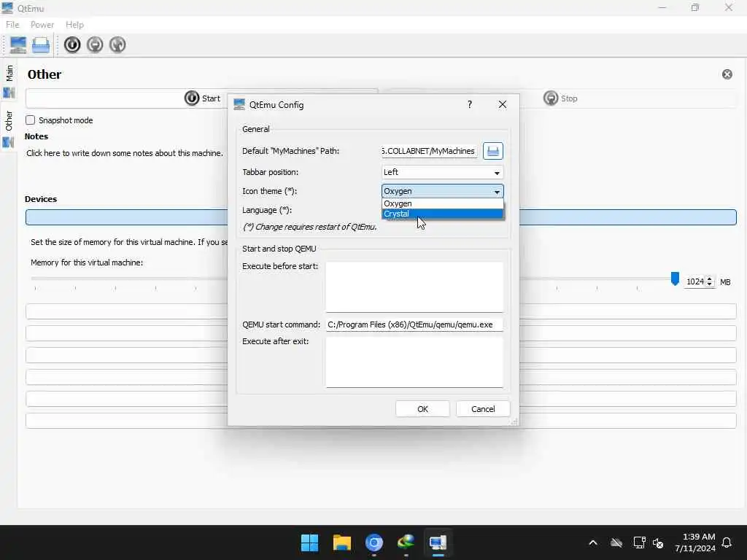Image resolution: width=747 pixels, height=560 pixels.
Task: Click the muted volume tray icon
Action: point(659,542)
